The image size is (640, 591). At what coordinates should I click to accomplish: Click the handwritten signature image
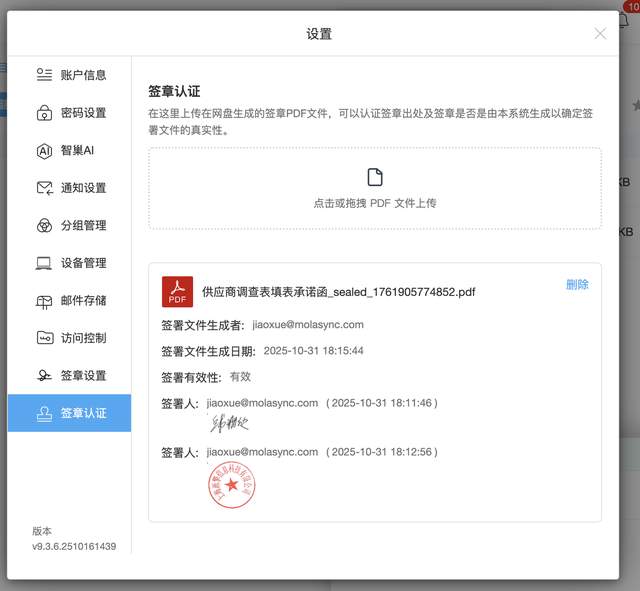(x=231, y=423)
